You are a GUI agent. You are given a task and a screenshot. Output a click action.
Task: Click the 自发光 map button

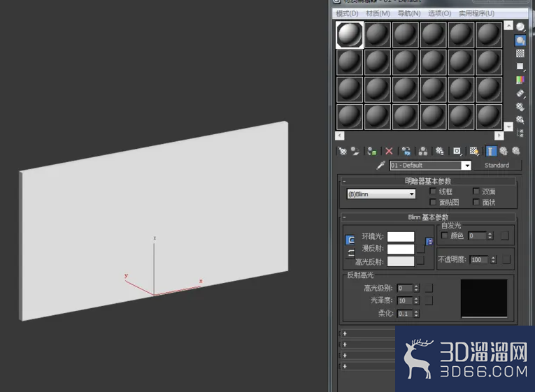pos(504,235)
